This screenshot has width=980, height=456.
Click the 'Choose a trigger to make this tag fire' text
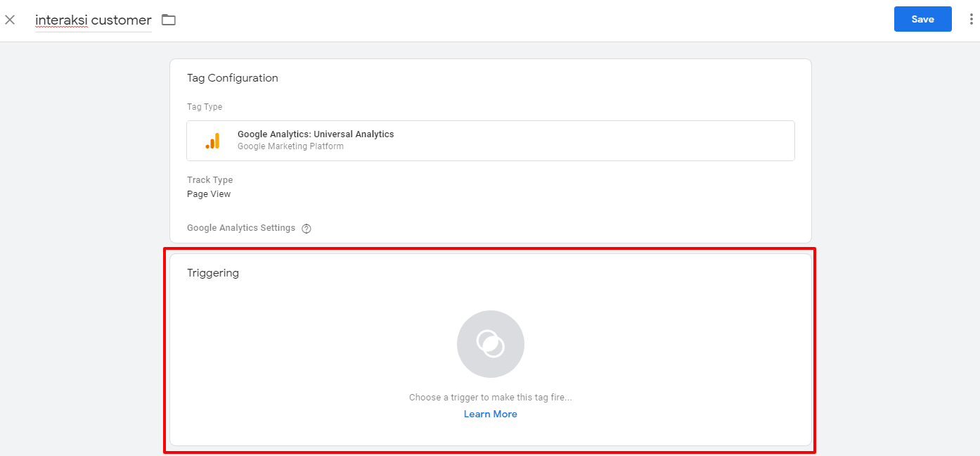coord(490,398)
